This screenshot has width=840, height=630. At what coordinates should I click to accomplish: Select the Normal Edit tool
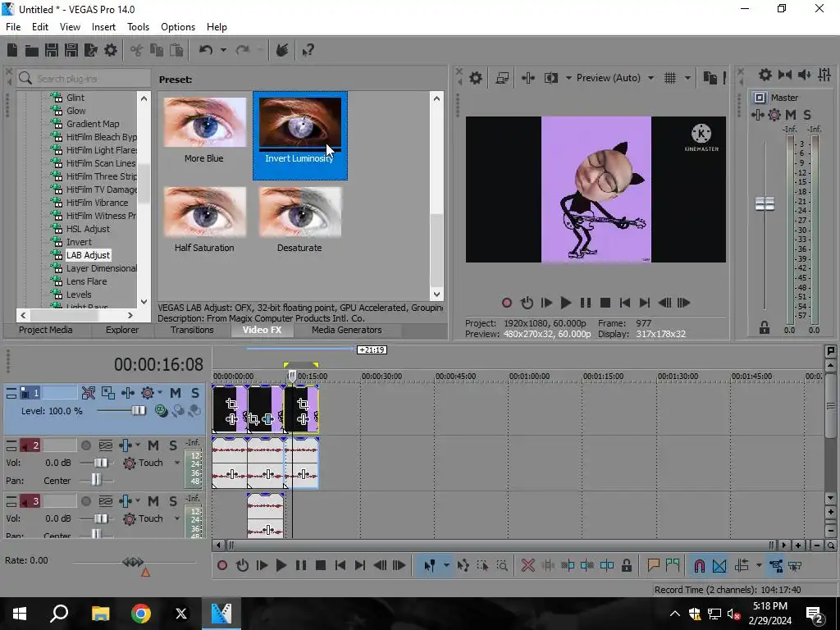(x=429, y=565)
